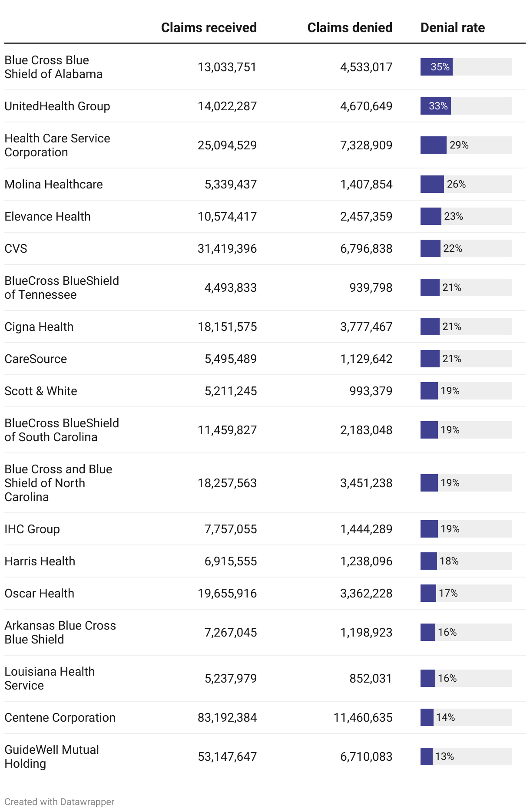Click BlueCross BlueShield of South Carolina name
530x812 pixels.
point(62,430)
